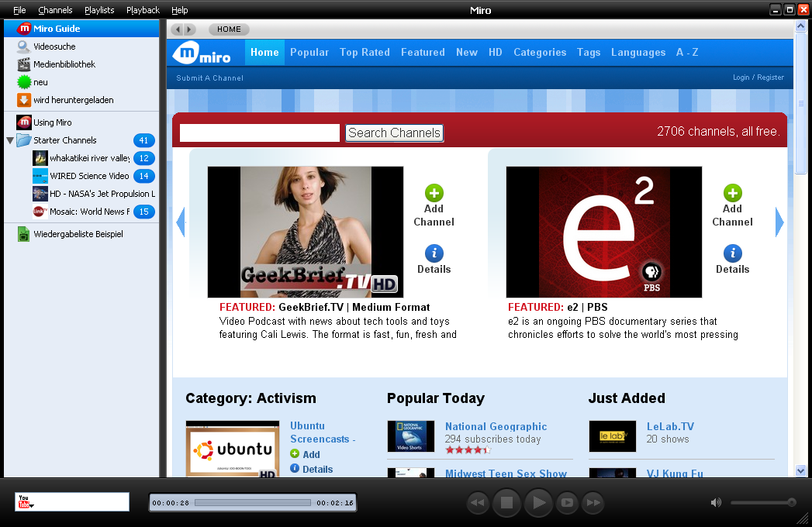Mute audio using the speaker icon
Screen dimensions: 812x527
click(715, 502)
